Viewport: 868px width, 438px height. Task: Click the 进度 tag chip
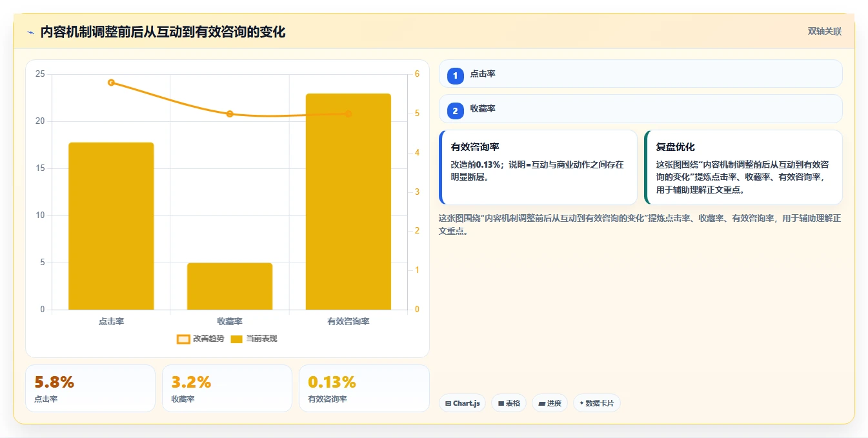click(550, 403)
